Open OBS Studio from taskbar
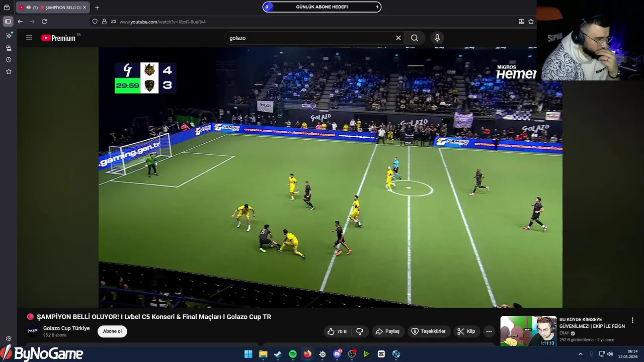644x362 pixels. (x=352, y=354)
